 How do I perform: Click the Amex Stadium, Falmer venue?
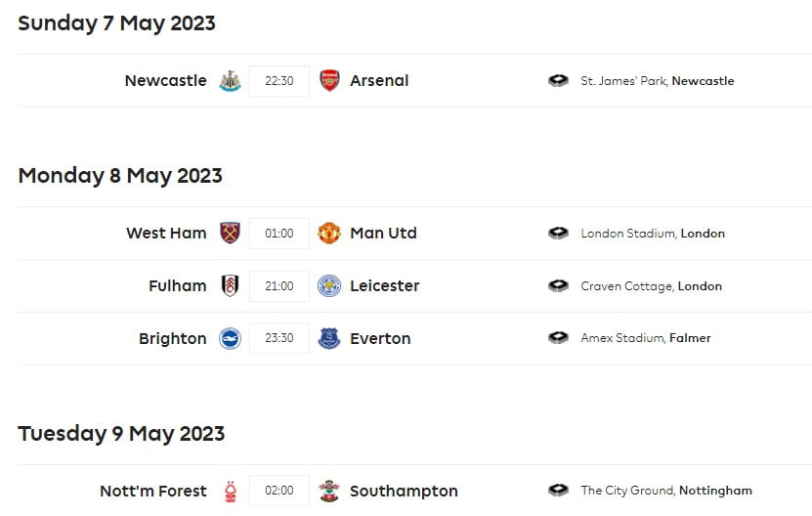click(646, 339)
